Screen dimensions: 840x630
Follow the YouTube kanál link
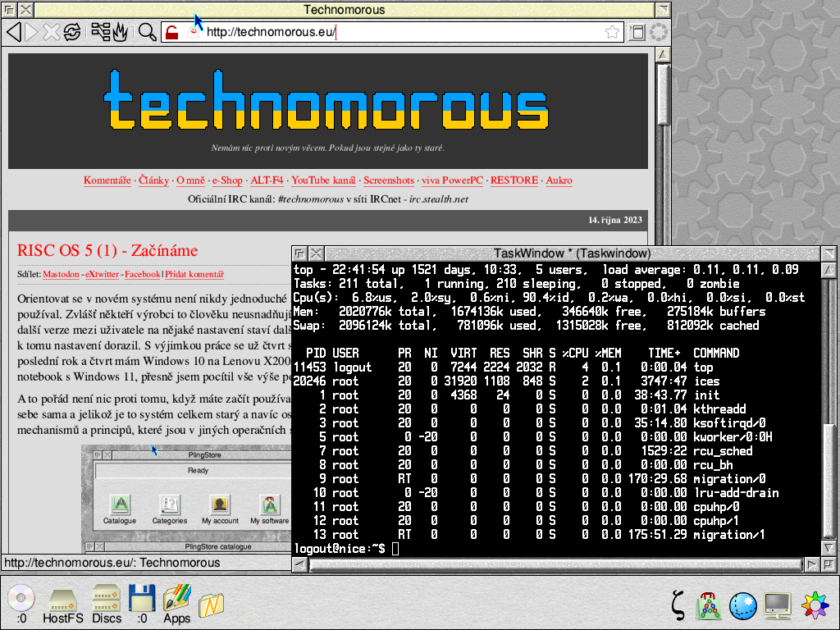pyautogui.click(x=323, y=180)
